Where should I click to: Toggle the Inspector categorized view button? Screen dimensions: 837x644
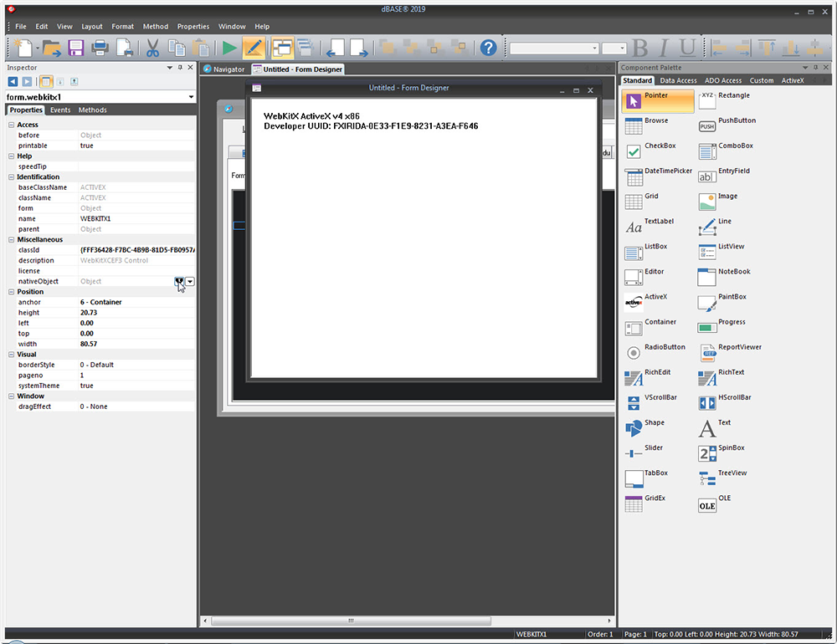coord(46,82)
